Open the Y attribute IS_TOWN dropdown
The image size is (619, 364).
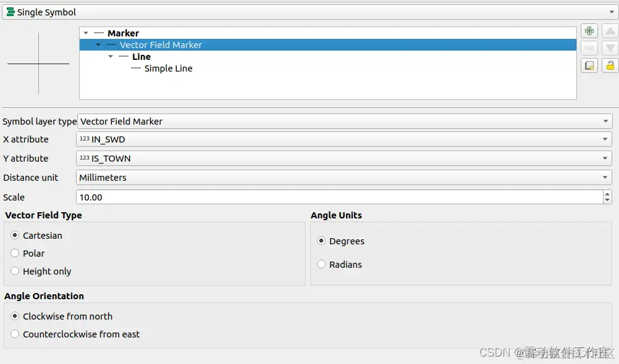coord(344,158)
